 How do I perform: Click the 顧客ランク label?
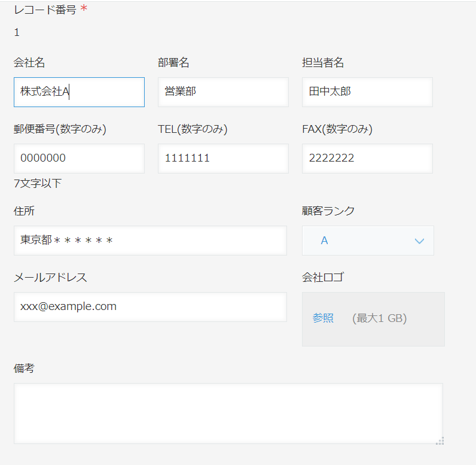[x=328, y=211]
